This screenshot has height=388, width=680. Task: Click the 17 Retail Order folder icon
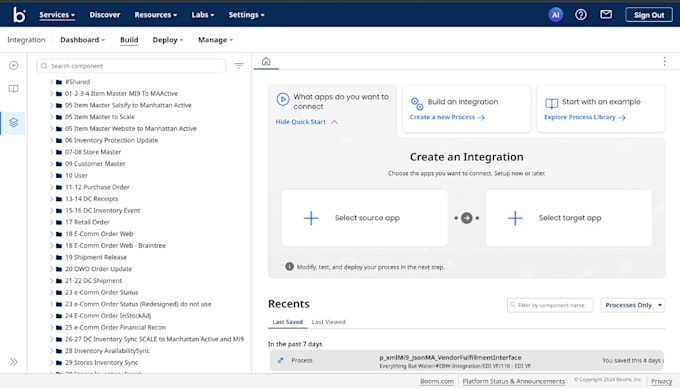click(x=59, y=222)
